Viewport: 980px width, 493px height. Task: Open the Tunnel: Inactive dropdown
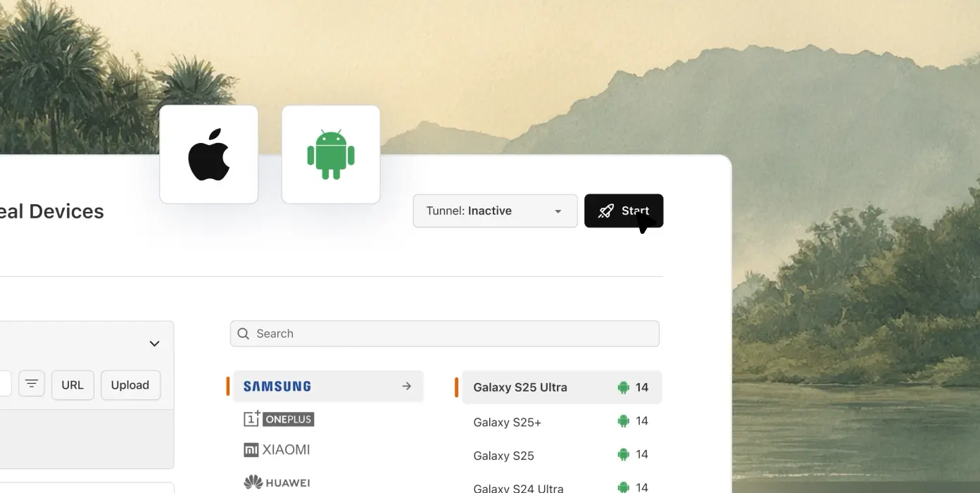pos(495,211)
